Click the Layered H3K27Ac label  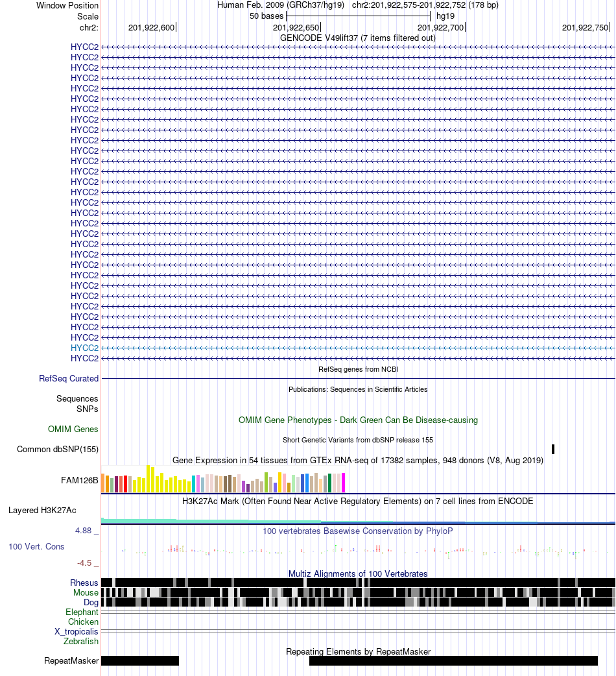[42, 511]
